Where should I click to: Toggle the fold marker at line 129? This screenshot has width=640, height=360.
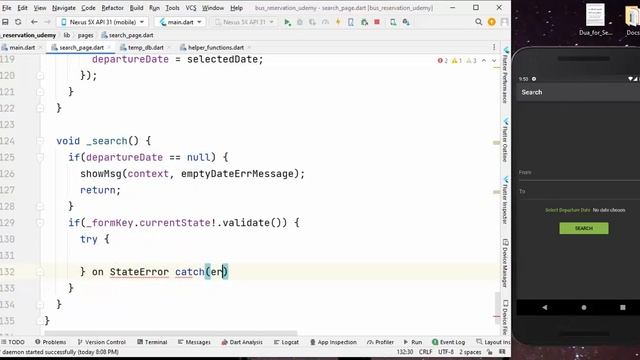click(x=40, y=222)
